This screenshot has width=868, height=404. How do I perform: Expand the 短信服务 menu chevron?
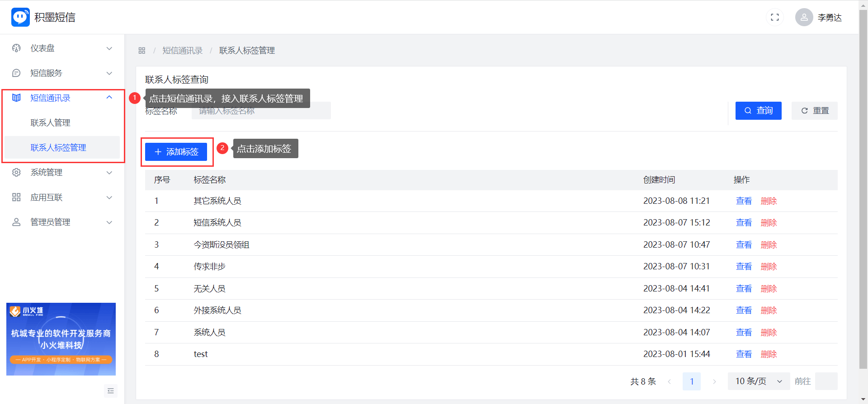pos(109,73)
